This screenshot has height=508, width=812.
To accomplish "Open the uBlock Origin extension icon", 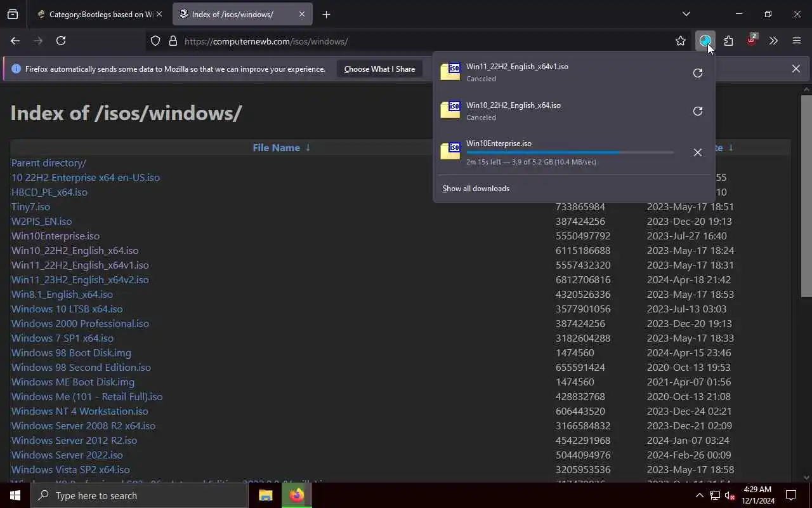I will point(751,41).
